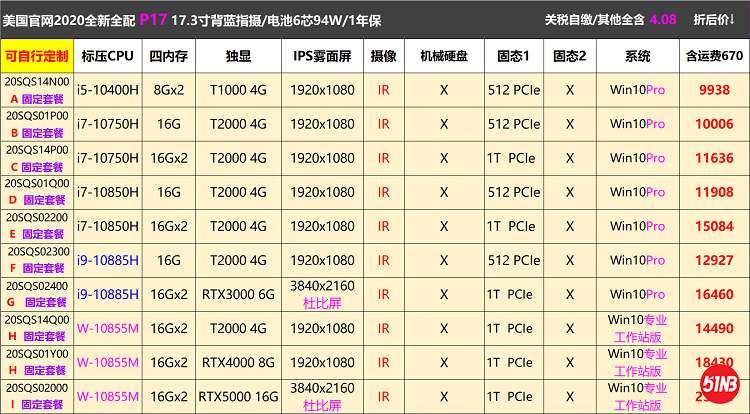Click the pink P17 title text

click(x=153, y=18)
